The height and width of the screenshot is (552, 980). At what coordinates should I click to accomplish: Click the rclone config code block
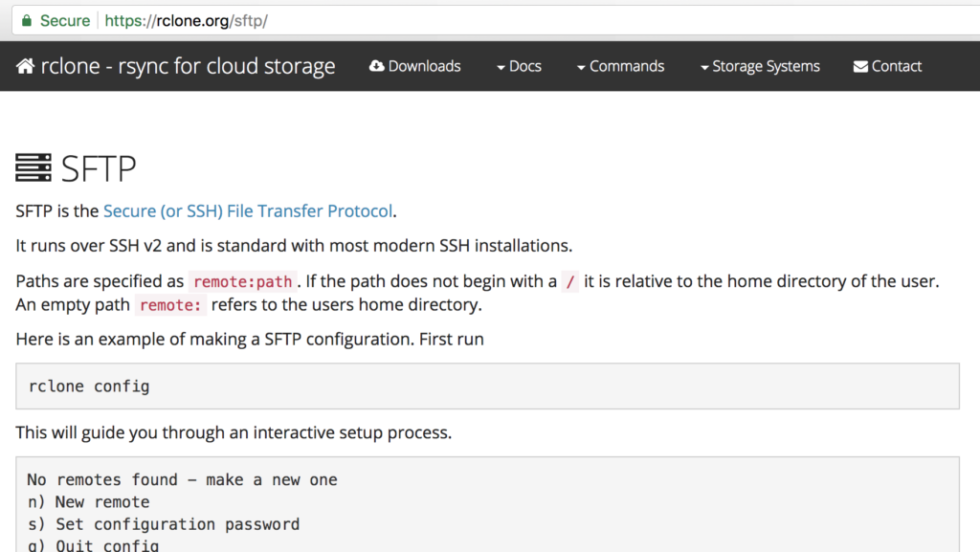pyautogui.click(x=88, y=386)
